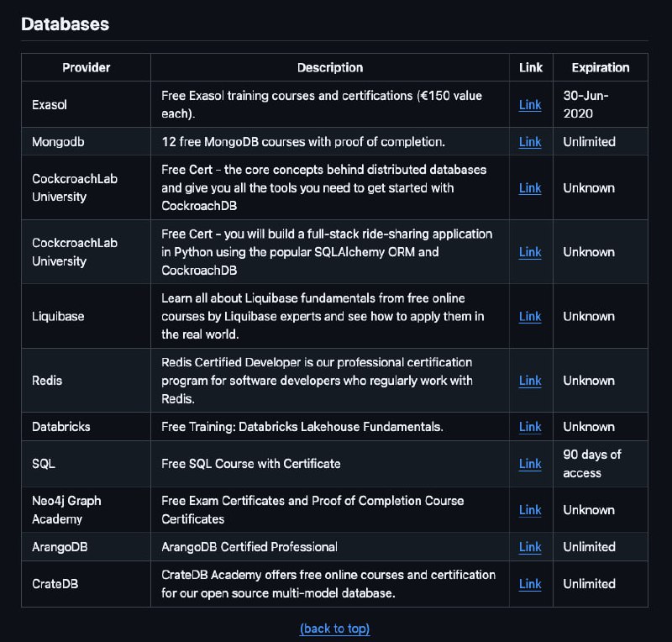Open link for CockroachDB distributed databases cert
The height and width of the screenshot is (642, 672).
pyautogui.click(x=530, y=188)
